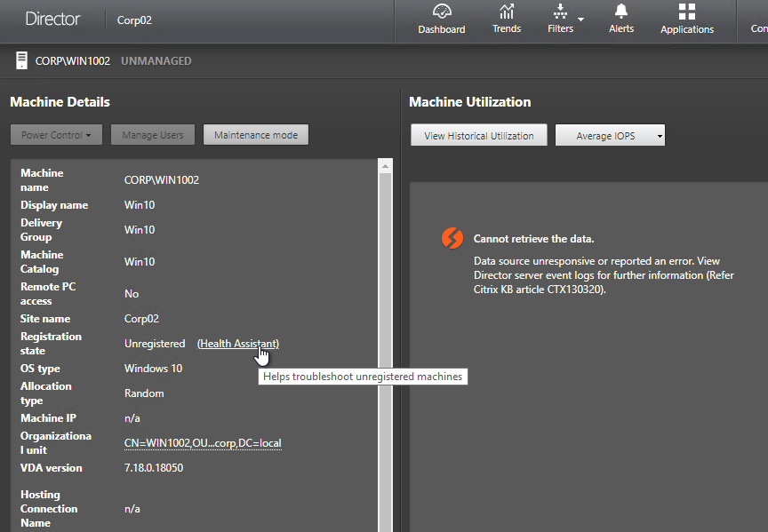Image resolution: width=768 pixels, height=532 pixels.
Task: Click the Machine name value CORP\WIN1002
Action: coord(162,180)
